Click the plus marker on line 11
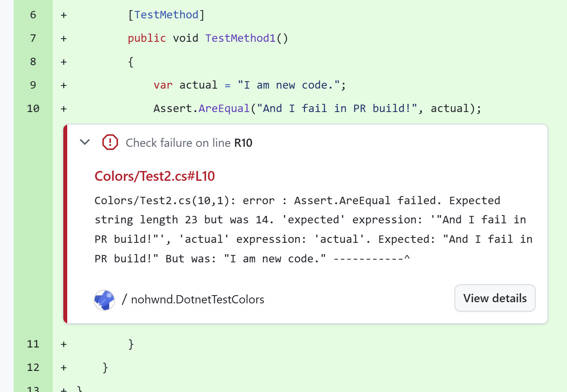The image size is (567, 392). click(63, 344)
